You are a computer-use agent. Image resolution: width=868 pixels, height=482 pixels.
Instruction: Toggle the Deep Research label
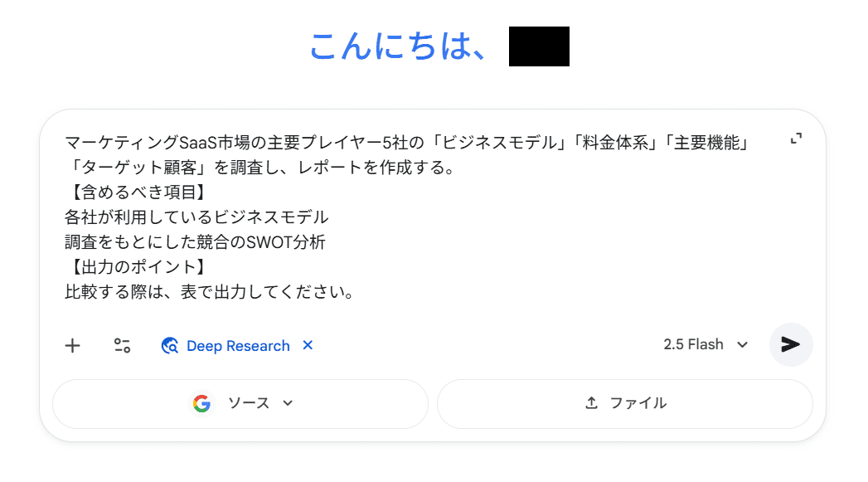pos(238,346)
